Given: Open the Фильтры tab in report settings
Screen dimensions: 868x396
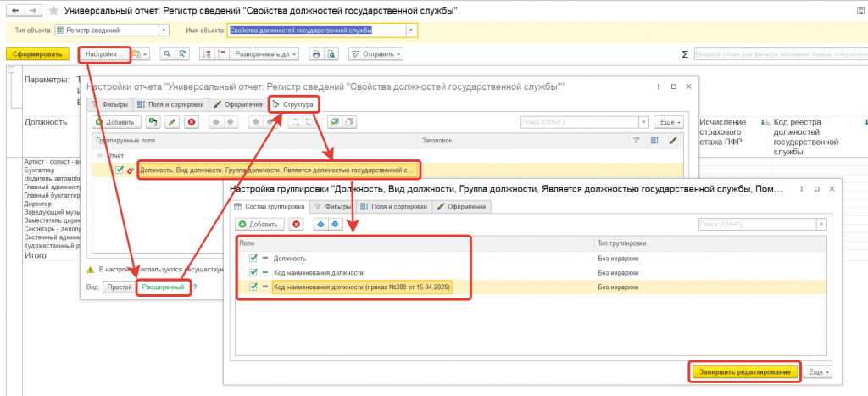Looking at the screenshot, I should 109,104.
